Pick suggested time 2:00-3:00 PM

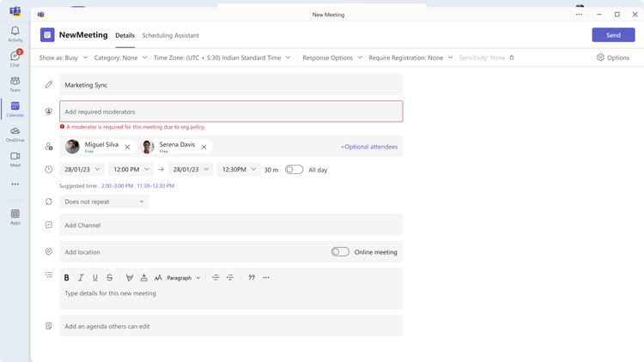117,186
